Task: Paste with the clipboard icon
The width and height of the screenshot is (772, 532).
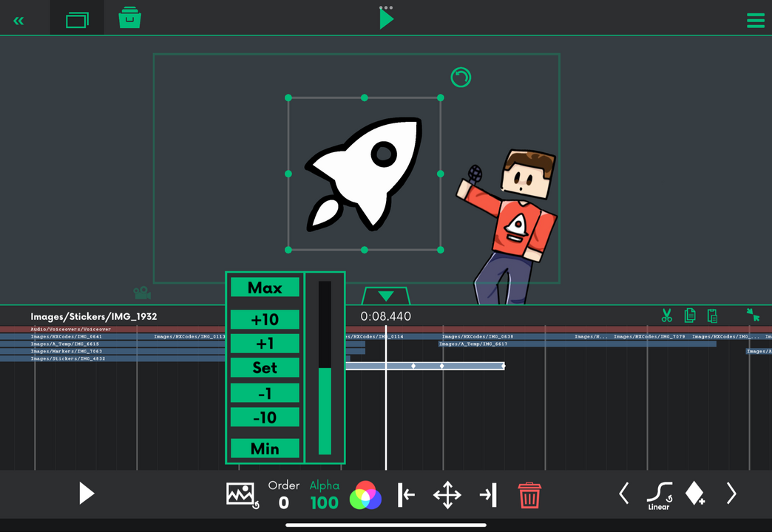Action: point(712,316)
